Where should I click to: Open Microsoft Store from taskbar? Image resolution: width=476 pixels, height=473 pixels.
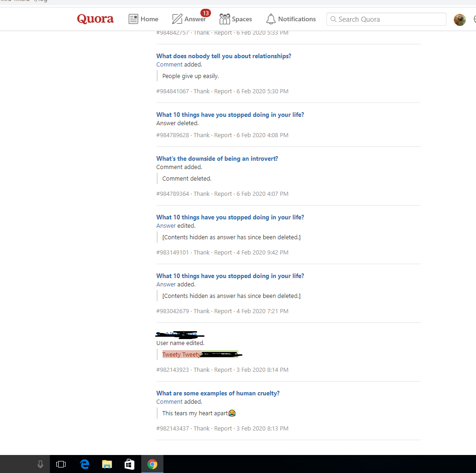(130, 464)
